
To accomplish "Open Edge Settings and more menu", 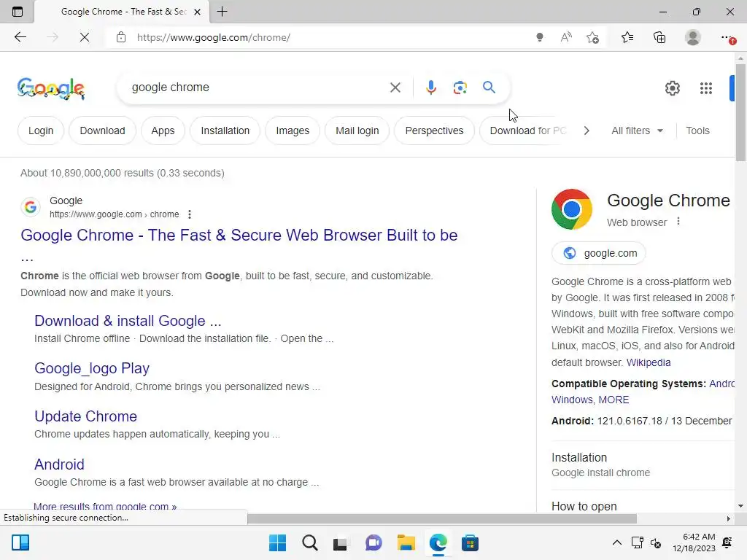I will coord(727,37).
